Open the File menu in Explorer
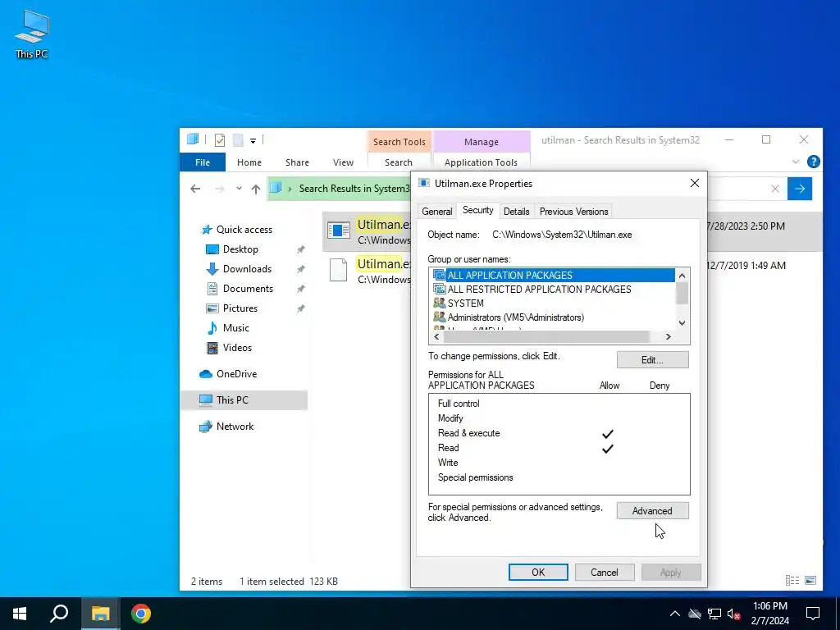 [203, 162]
